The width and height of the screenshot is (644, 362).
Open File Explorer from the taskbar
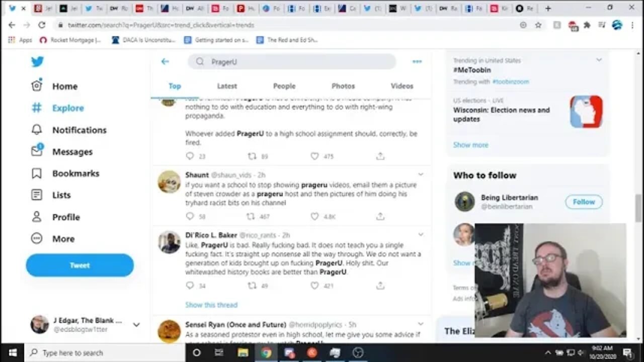[x=243, y=352]
